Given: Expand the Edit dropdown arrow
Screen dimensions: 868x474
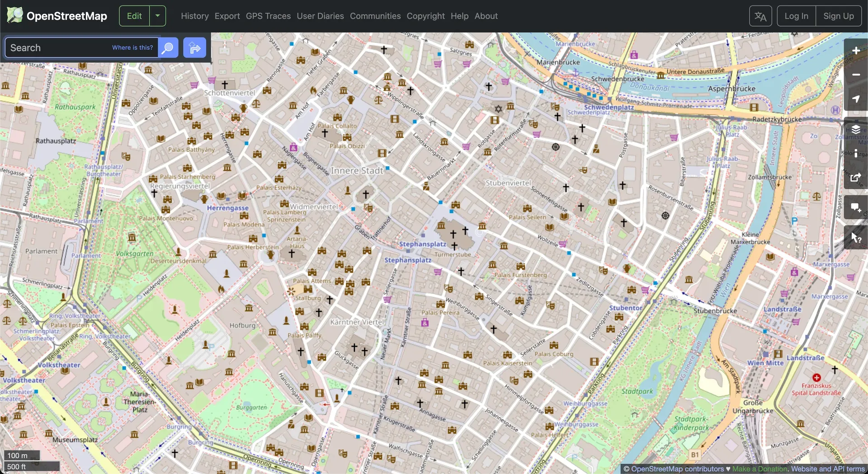Looking at the screenshot, I should click(157, 16).
